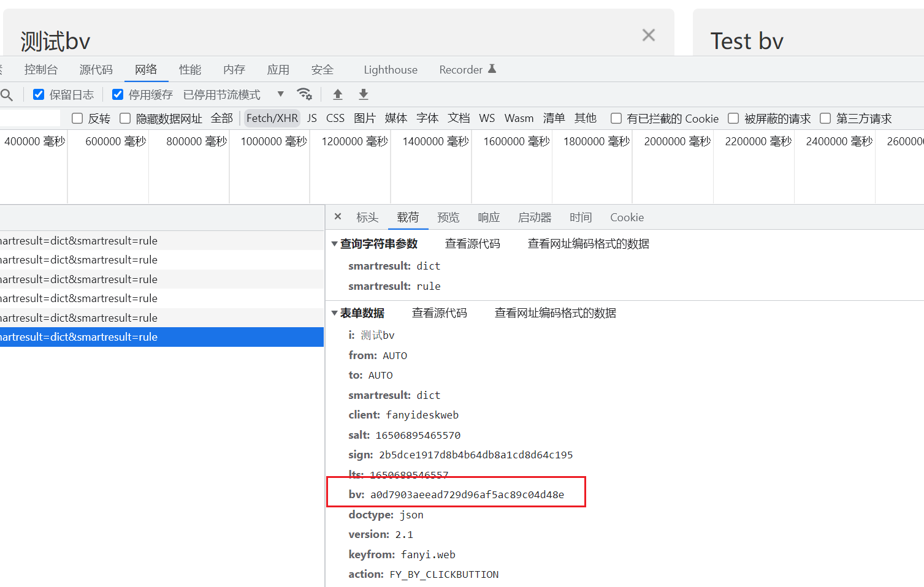Collapse the 表单数据 section
The width and height of the screenshot is (924, 587).
334,312
